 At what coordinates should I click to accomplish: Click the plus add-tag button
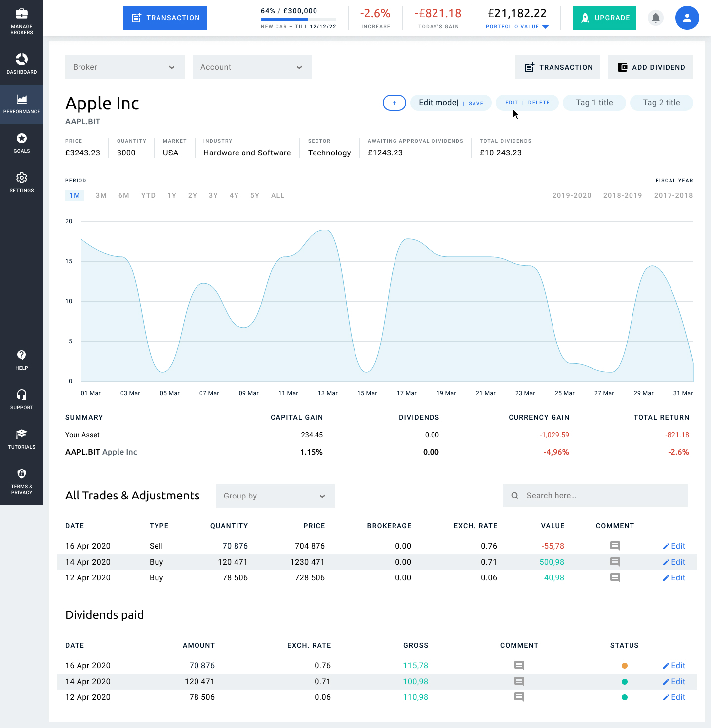[395, 103]
